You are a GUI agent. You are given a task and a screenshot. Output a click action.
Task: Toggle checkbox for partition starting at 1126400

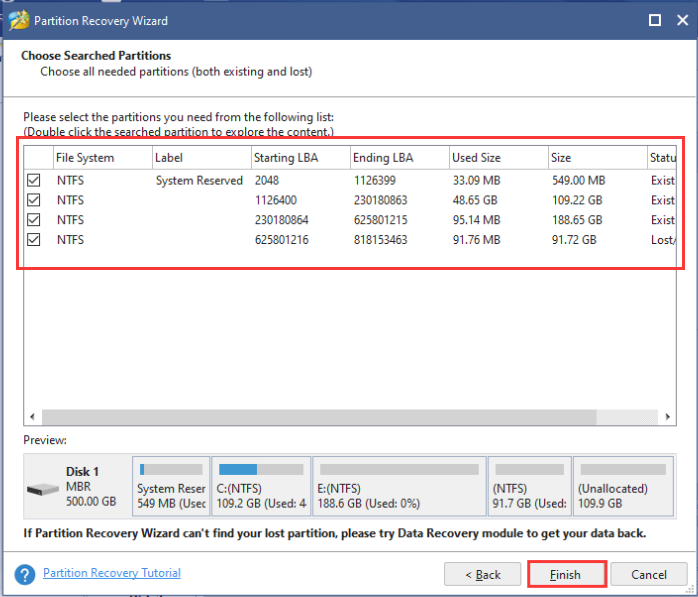click(x=33, y=200)
